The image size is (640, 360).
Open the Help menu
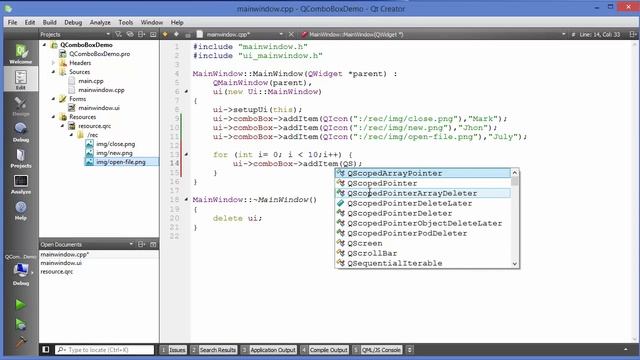click(x=177, y=22)
